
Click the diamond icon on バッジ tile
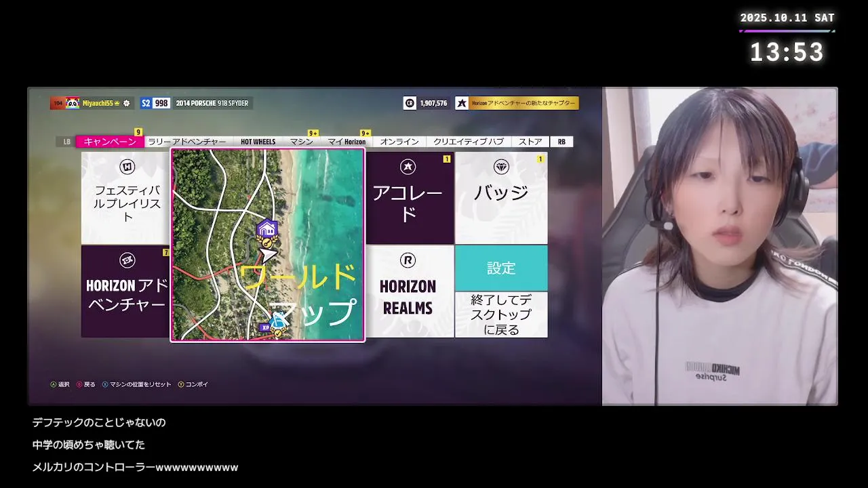pyautogui.click(x=501, y=167)
